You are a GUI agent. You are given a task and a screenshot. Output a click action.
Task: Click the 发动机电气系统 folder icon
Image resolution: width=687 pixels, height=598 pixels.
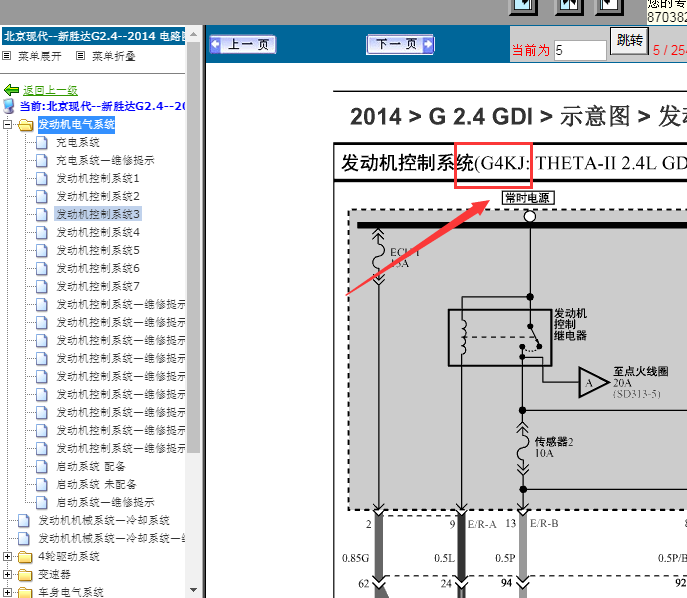(x=26, y=125)
